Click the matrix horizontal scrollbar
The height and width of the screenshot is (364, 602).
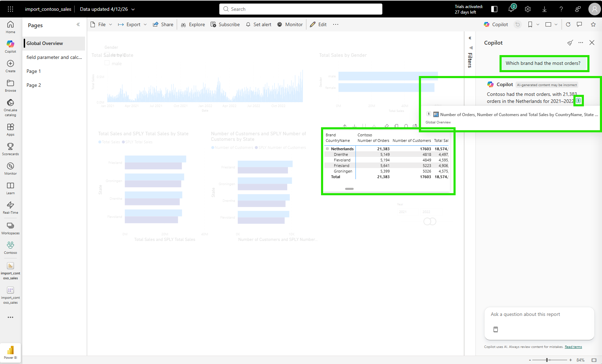(349, 189)
